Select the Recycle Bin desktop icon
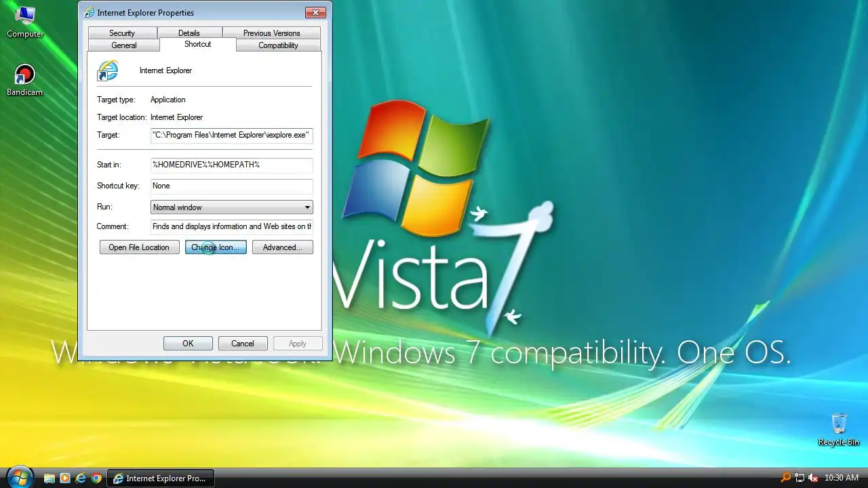 tap(839, 430)
